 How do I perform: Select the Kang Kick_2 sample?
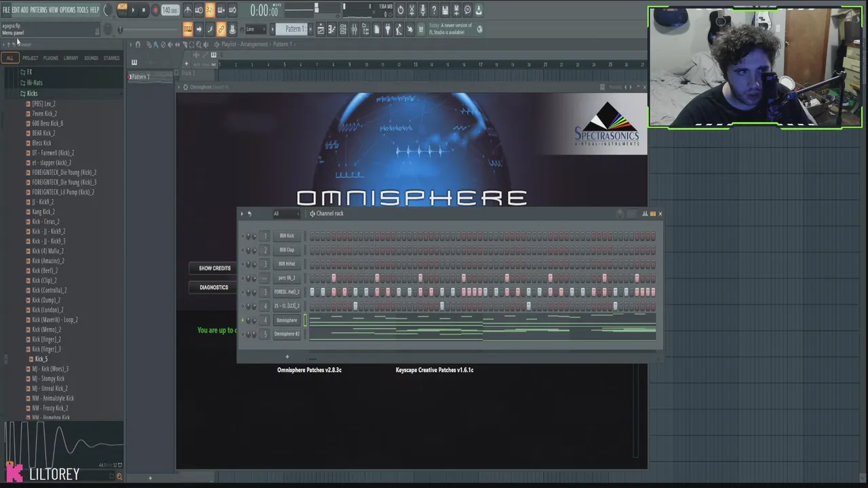click(x=43, y=211)
